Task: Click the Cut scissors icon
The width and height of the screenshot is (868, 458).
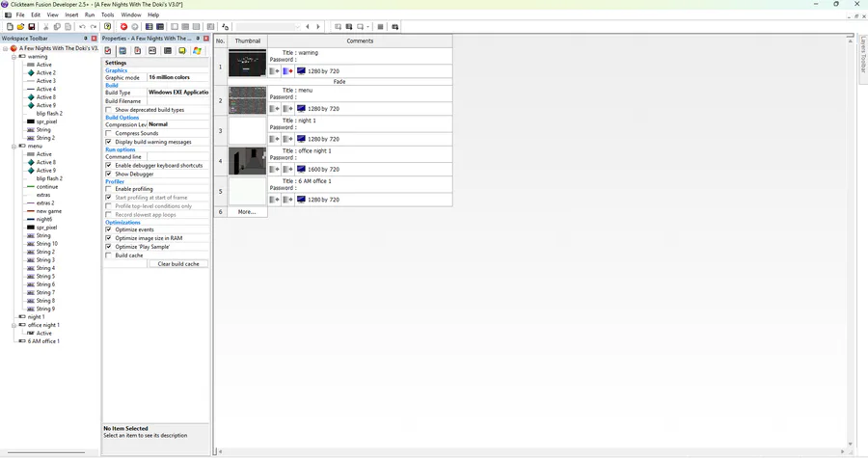Action: [46, 27]
